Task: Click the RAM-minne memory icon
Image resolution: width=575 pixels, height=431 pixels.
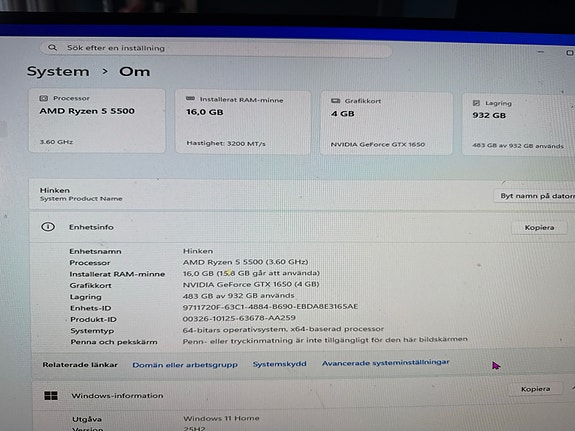Action: [x=190, y=99]
